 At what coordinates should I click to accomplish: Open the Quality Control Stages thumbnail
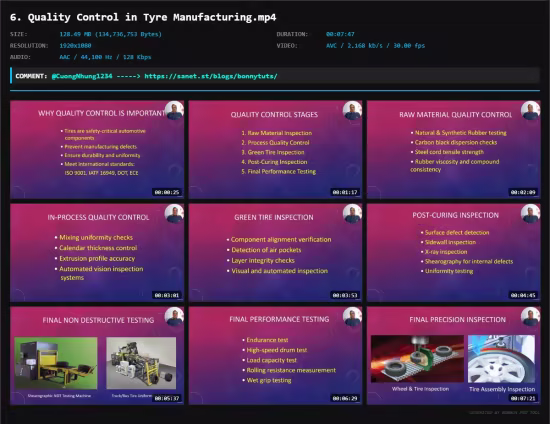point(275,150)
